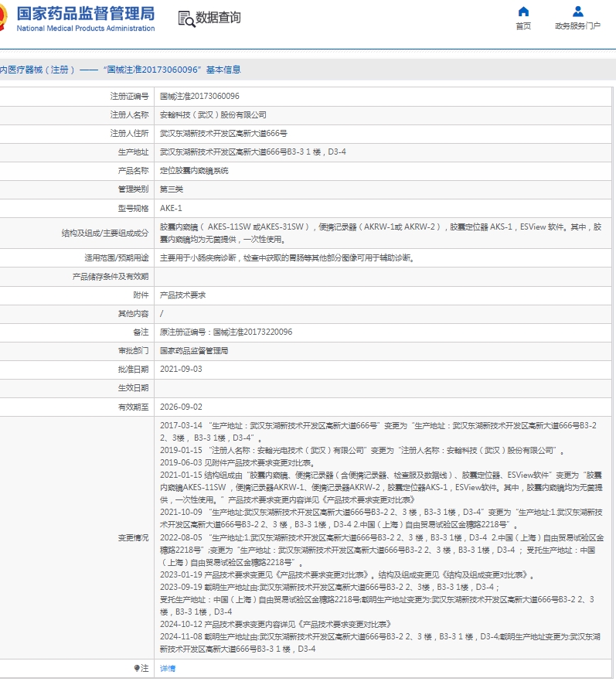
Task: Click the 变更情况 label
Action: (133, 538)
